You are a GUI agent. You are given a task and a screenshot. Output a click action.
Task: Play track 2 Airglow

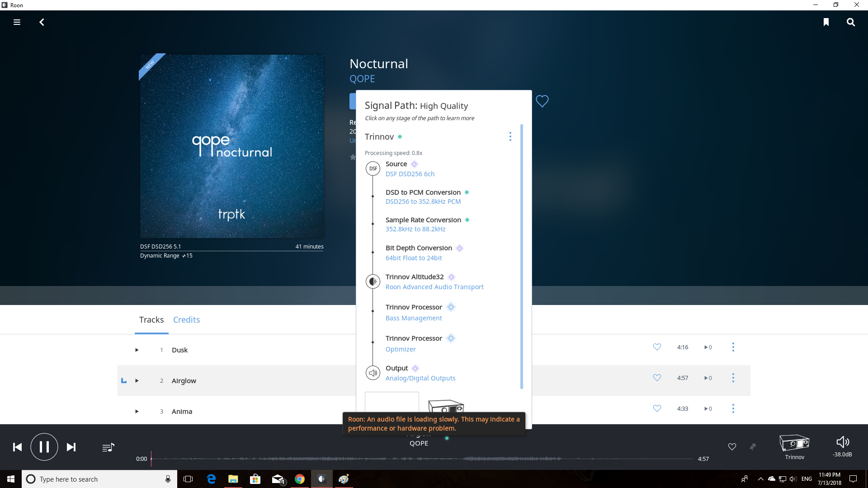137,380
